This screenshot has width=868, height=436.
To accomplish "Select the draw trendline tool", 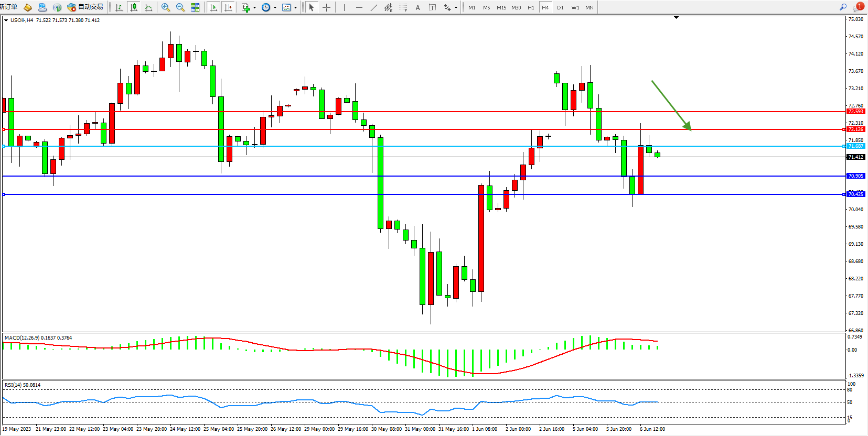I will coord(373,7).
